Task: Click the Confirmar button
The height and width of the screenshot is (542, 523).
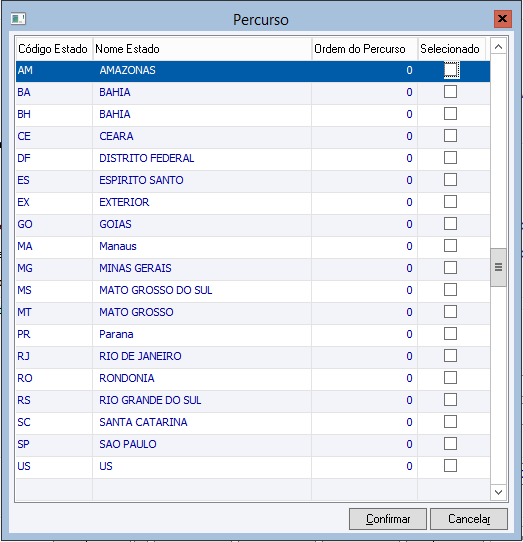Action: pos(388,519)
